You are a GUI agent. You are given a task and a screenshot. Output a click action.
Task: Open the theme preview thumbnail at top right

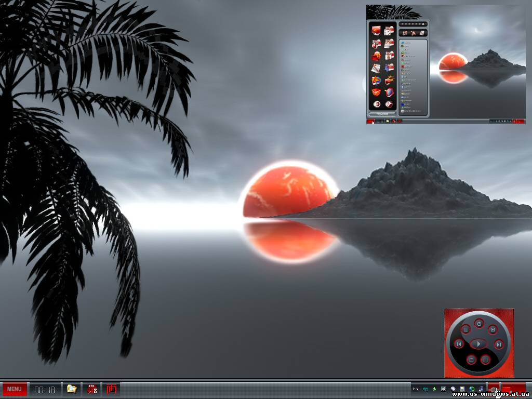click(x=446, y=64)
